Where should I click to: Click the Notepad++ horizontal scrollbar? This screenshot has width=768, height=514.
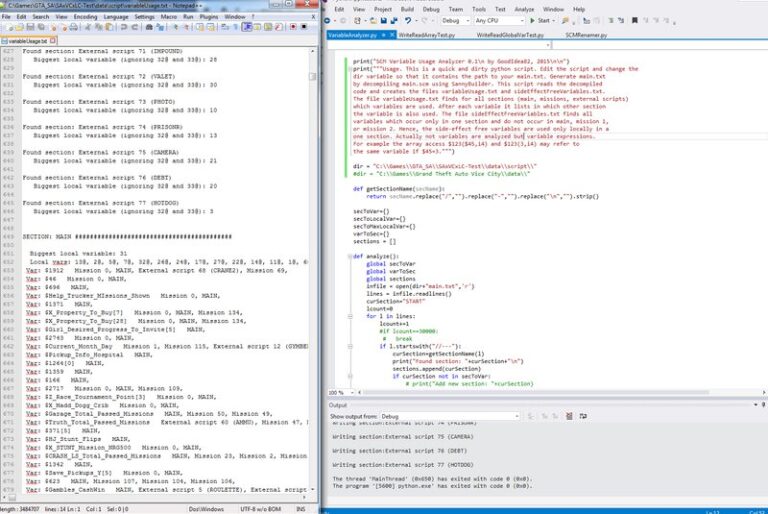(150, 497)
